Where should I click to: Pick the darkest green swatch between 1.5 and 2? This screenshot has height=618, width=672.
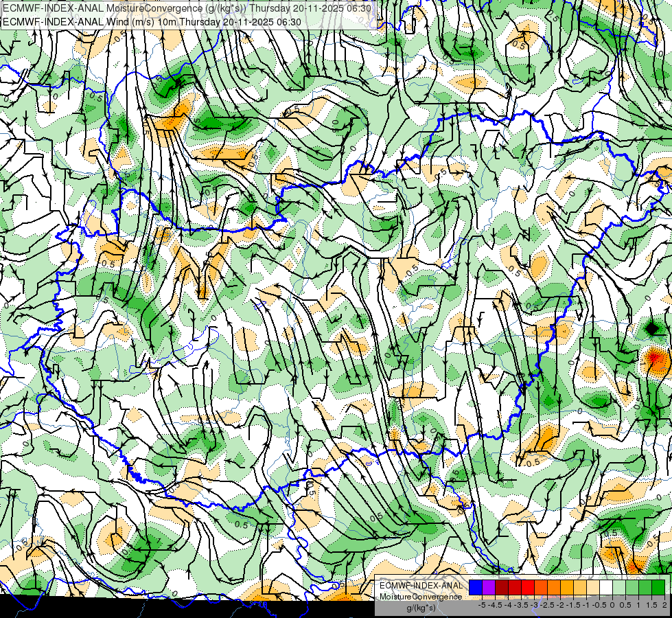pyautogui.click(x=658, y=588)
